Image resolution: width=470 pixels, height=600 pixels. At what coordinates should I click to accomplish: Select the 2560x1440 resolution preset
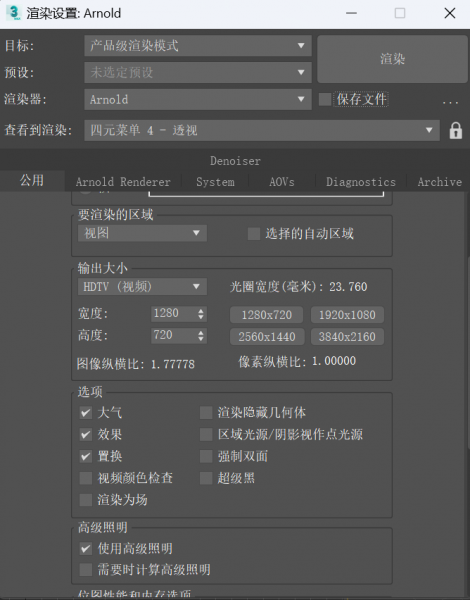[x=267, y=337]
